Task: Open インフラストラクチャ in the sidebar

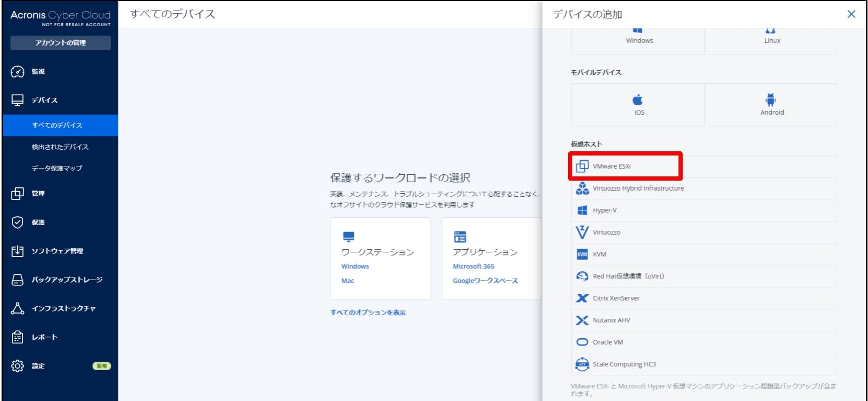Action: pyautogui.click(x=64, y=309)
